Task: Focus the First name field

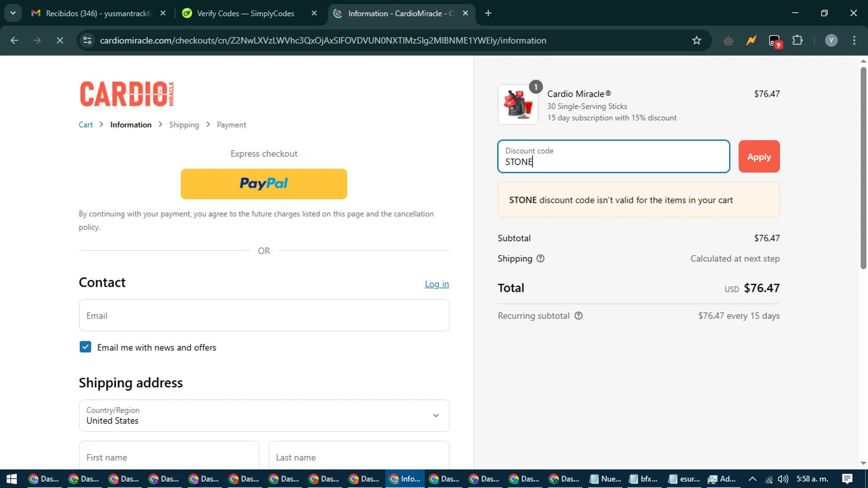Action: coord(169,457)
